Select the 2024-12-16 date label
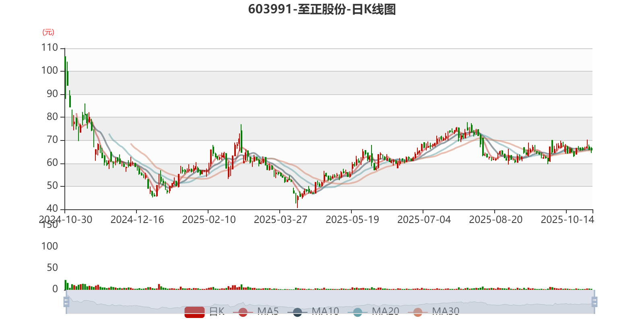 pos(137,220)
